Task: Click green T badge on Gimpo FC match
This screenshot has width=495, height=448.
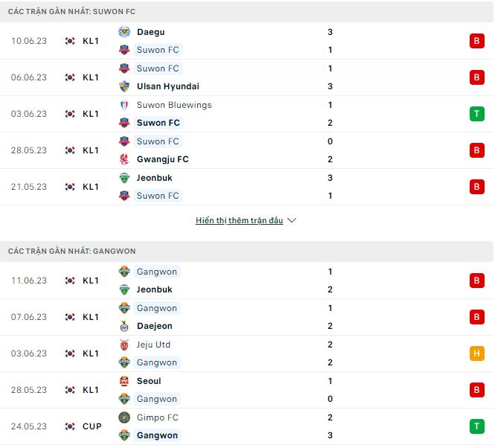Action: (x=476, y=426)
